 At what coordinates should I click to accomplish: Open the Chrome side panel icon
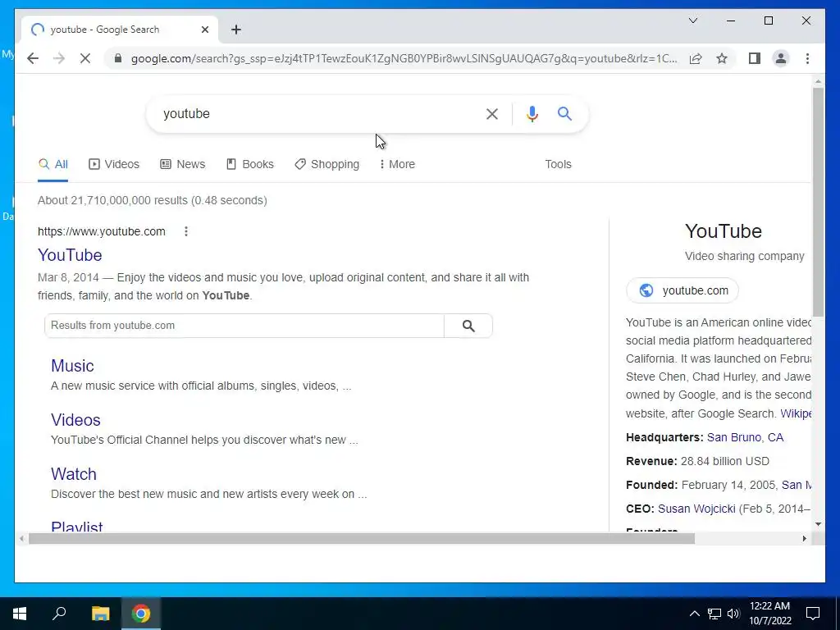[x=755, y=58]
